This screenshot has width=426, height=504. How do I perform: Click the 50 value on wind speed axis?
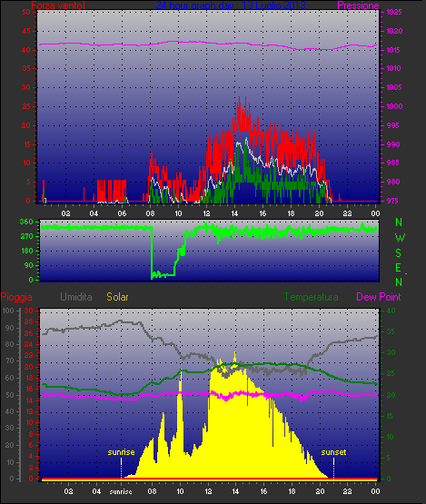(26, 12)
